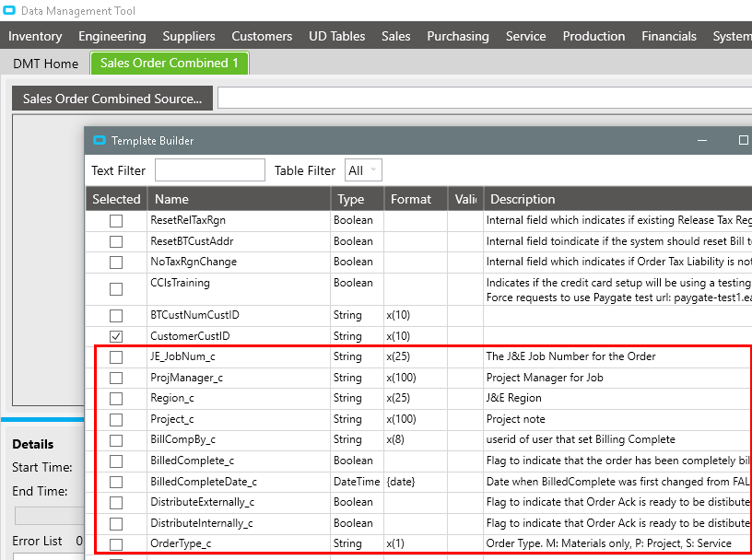Tick the OrderType_c checkbox
This screenshot has height=560, width=752.
(x=116, y=544)
